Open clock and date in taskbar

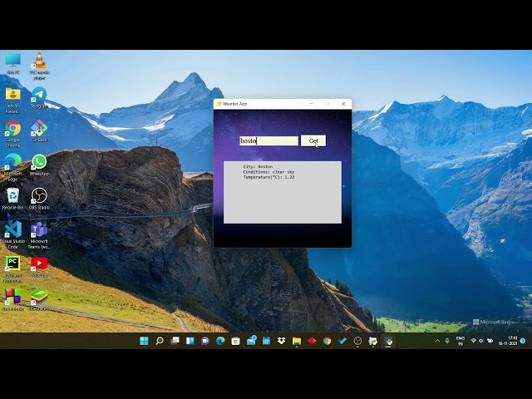[508, 341]
